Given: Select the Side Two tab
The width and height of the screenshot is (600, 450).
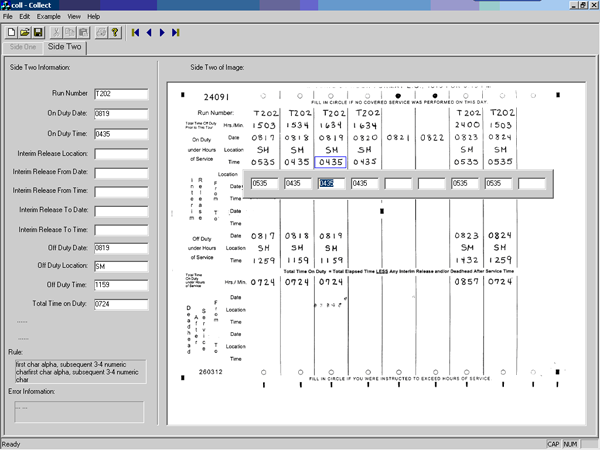Looking at the screenshot, I should pyautogui.click(x=65, y=47).
